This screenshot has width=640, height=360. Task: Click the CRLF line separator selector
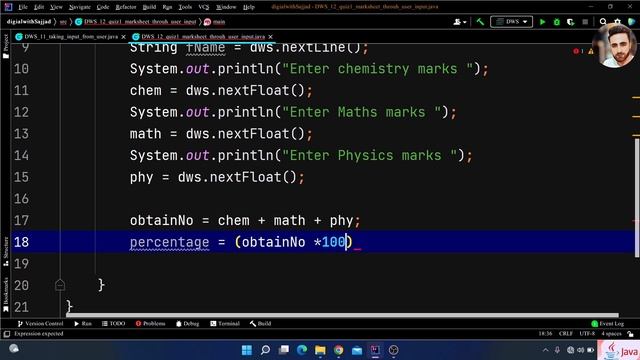[565, 334]
